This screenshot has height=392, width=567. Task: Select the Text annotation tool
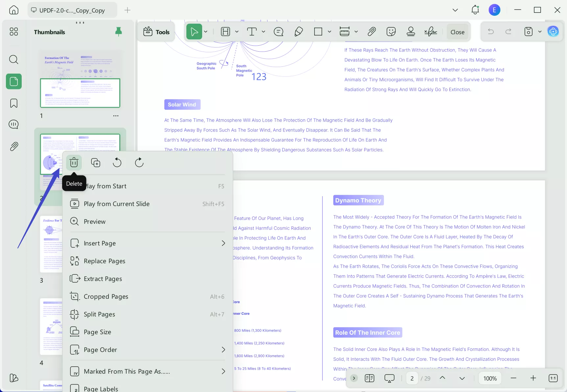[x=252, y=32]
